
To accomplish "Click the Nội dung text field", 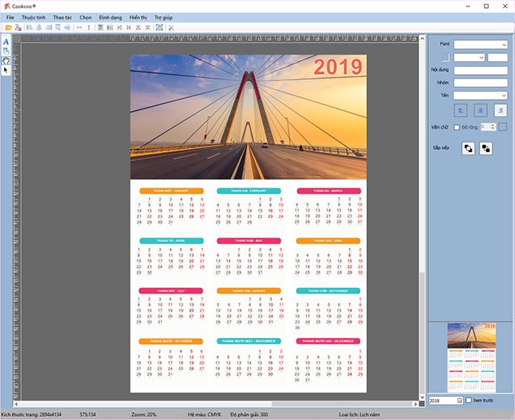I will pos(480,70).
